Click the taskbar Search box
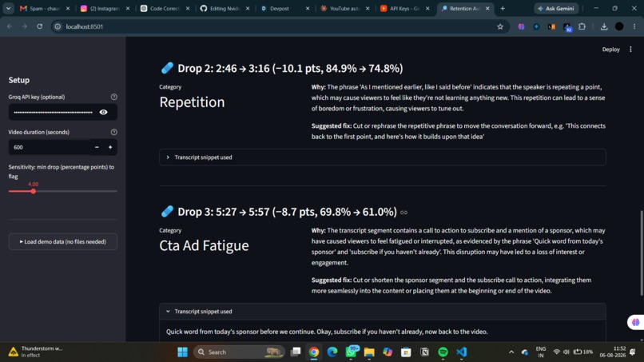 coord(239,352)
